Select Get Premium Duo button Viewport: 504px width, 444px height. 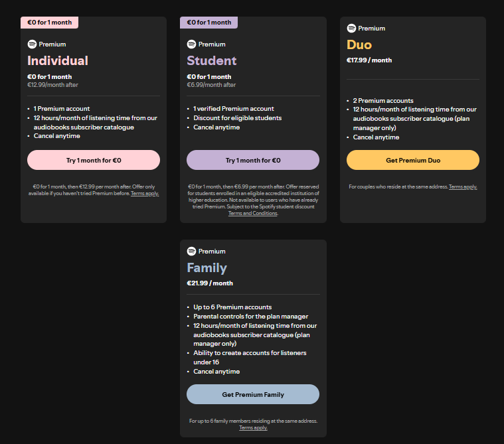[x=412, y=160]
